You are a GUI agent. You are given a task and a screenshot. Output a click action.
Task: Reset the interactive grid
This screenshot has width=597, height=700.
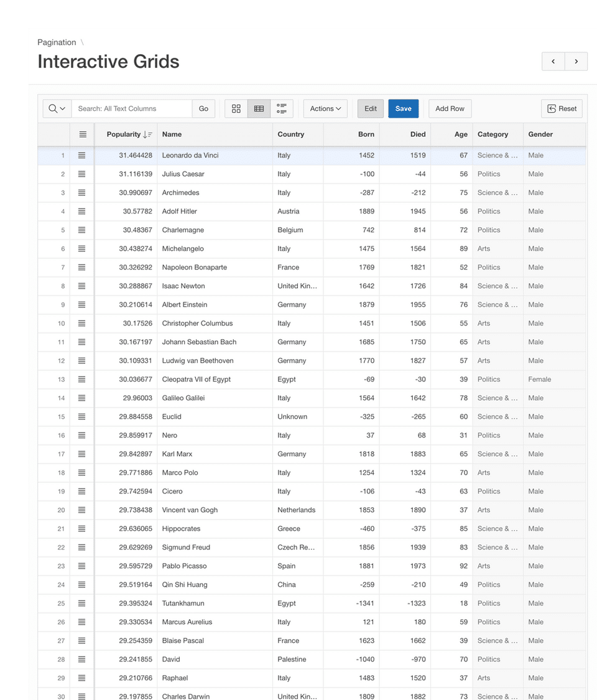(x=562, y=108)
